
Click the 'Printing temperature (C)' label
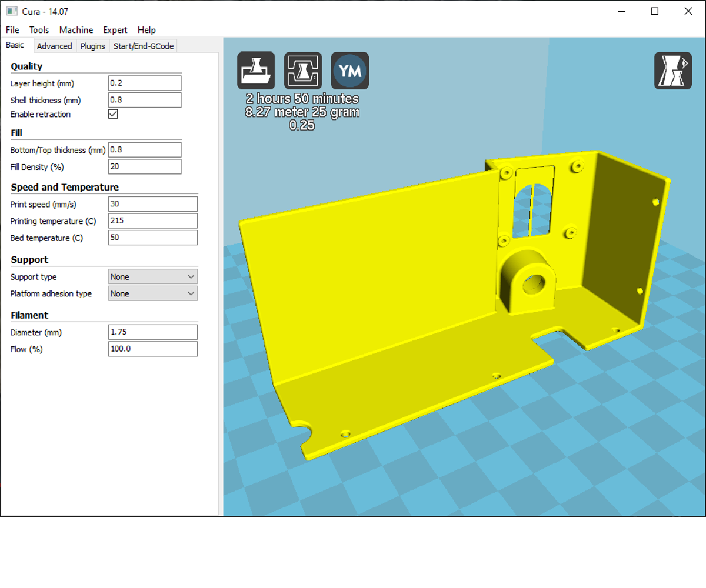coord(53,221)
